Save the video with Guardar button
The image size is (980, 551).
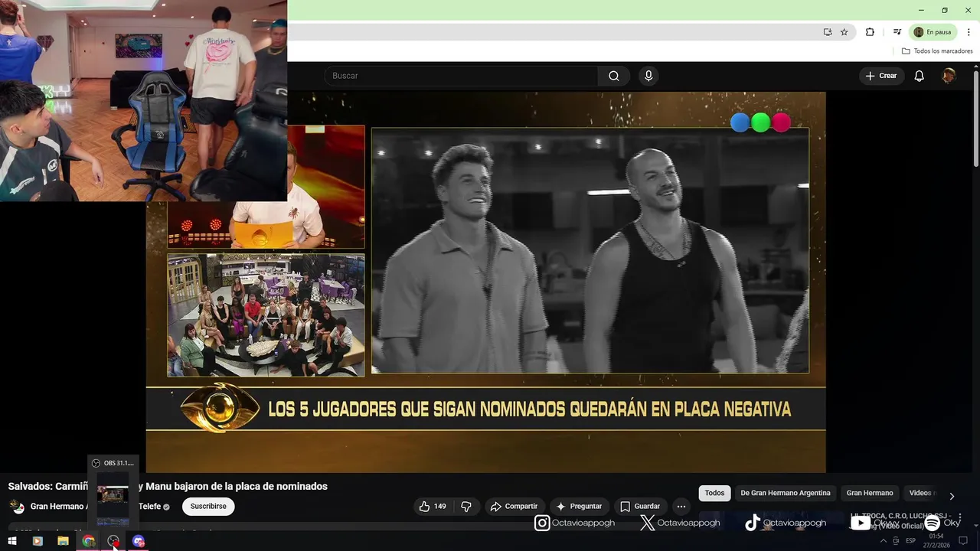pyautogui.click(x=640, y=507)
